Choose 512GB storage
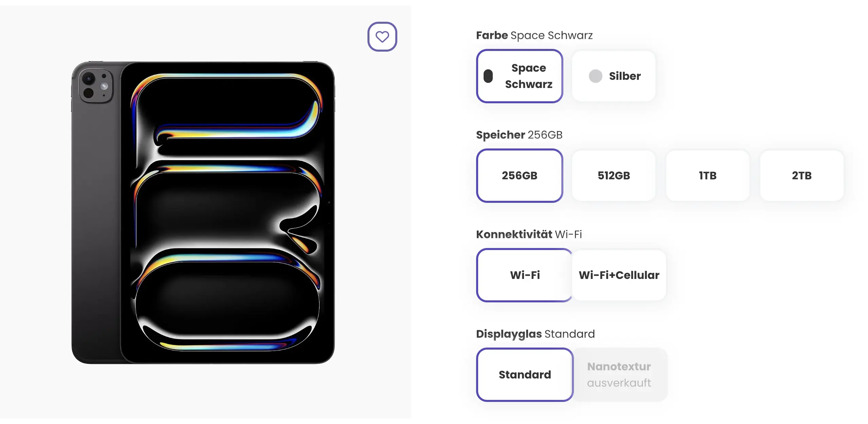 tap(613, 176)
